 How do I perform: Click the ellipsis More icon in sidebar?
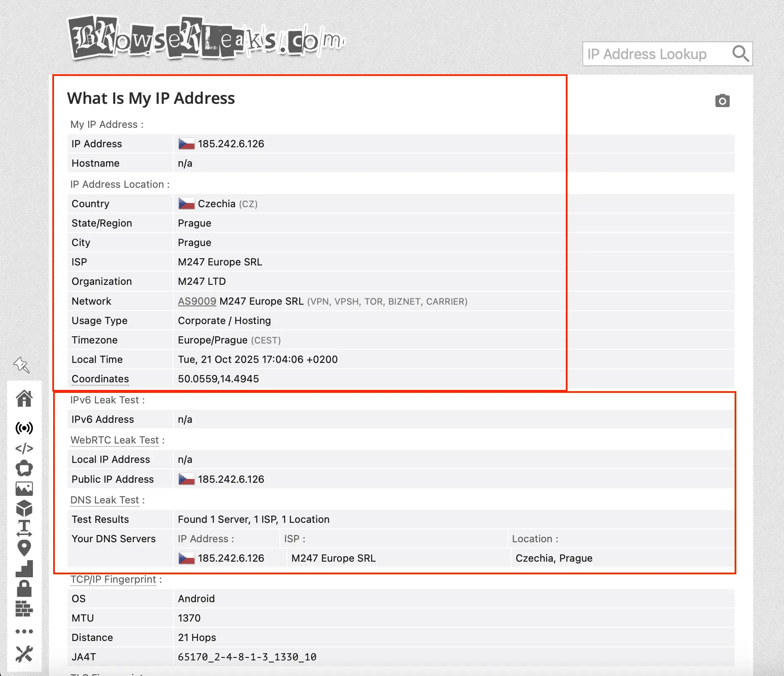(x=25, y=631)
